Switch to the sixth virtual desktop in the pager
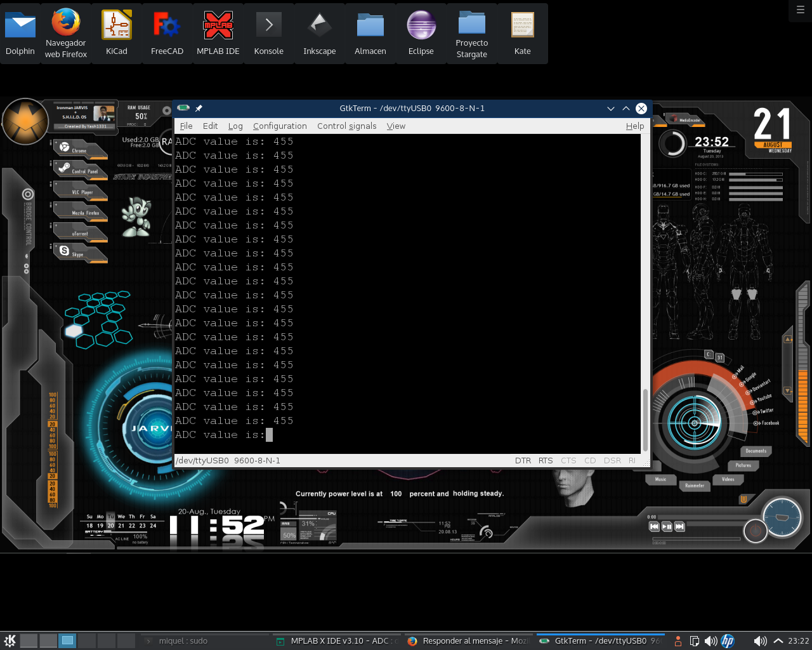This screenshot has height=650, width=812. [126, 640]
